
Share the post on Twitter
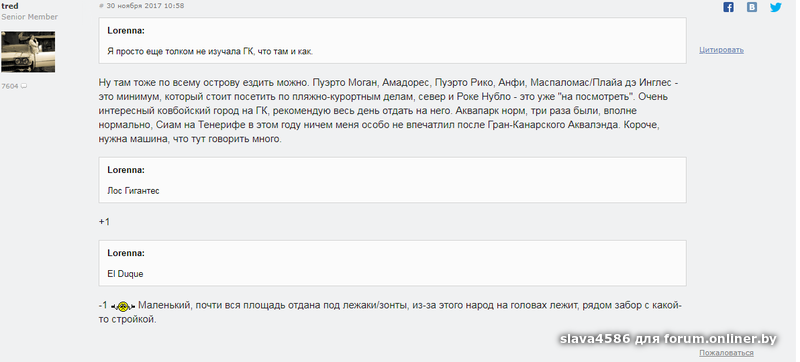pyautogui.click(x=776, y=7)
